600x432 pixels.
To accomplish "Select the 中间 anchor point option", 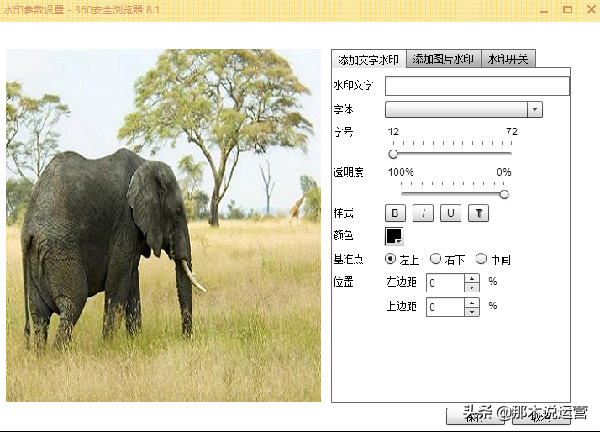I will (481, 259).
